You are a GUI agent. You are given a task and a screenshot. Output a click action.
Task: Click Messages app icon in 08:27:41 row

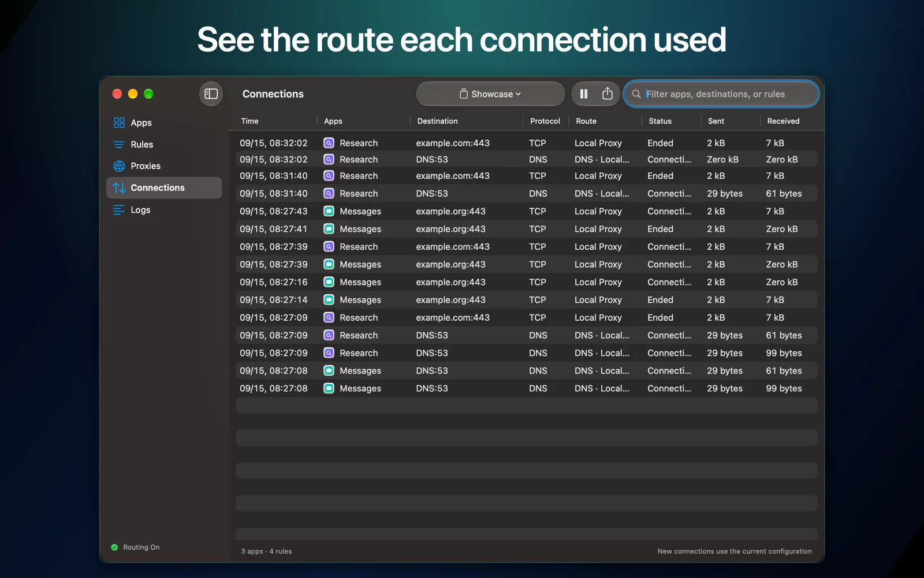pos(329,229)
